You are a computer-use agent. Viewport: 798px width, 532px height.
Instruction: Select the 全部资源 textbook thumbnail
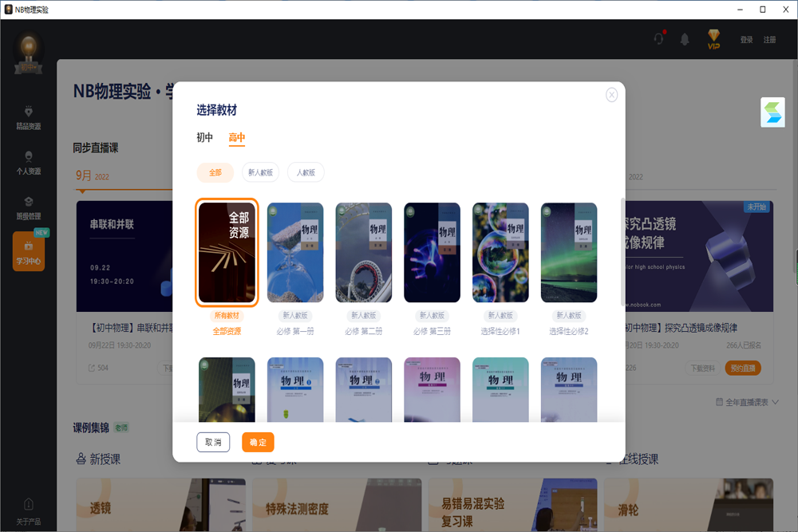pyautogui.click(x=227, y=253)
